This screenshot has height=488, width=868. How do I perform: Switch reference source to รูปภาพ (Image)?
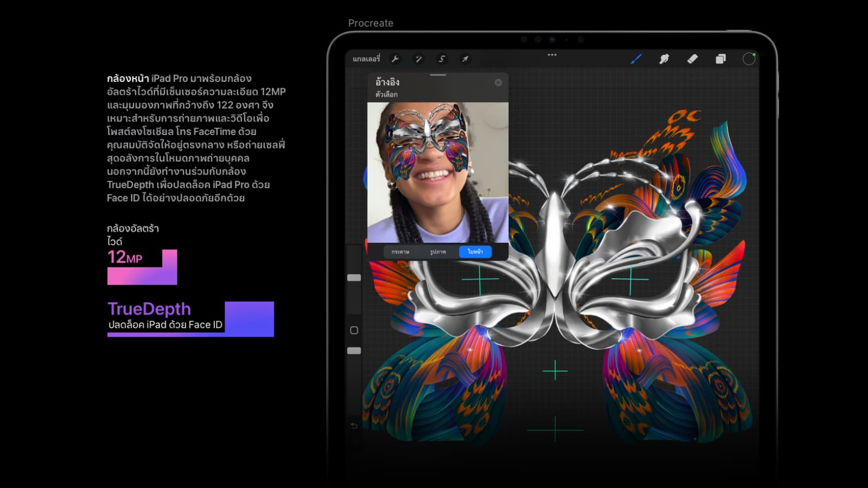(x=438, y=252)
